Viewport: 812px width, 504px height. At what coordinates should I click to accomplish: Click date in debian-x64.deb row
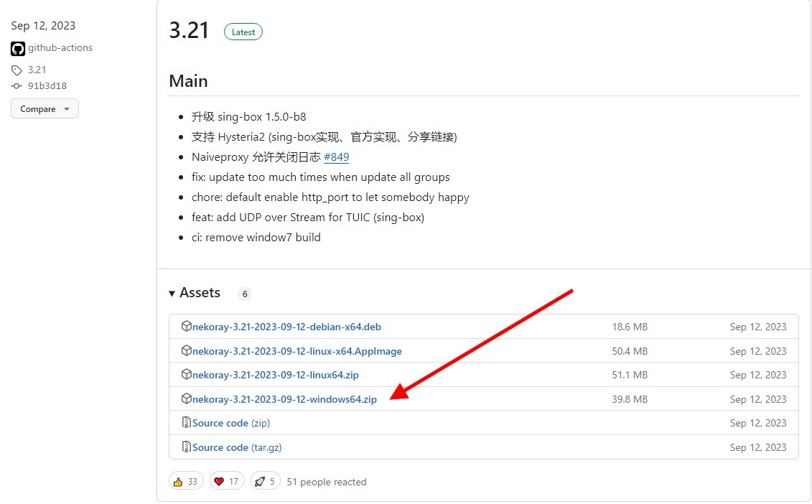pyautogui.click(x=758, y=327)
